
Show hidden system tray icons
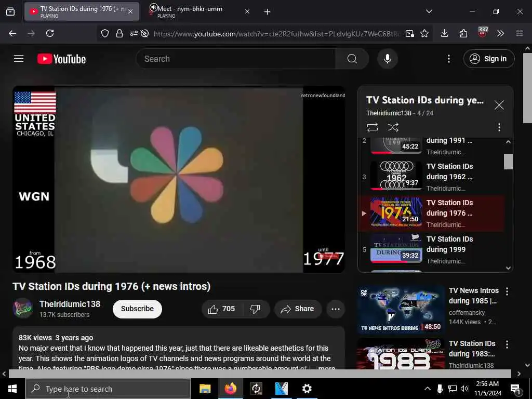(428, 389)
